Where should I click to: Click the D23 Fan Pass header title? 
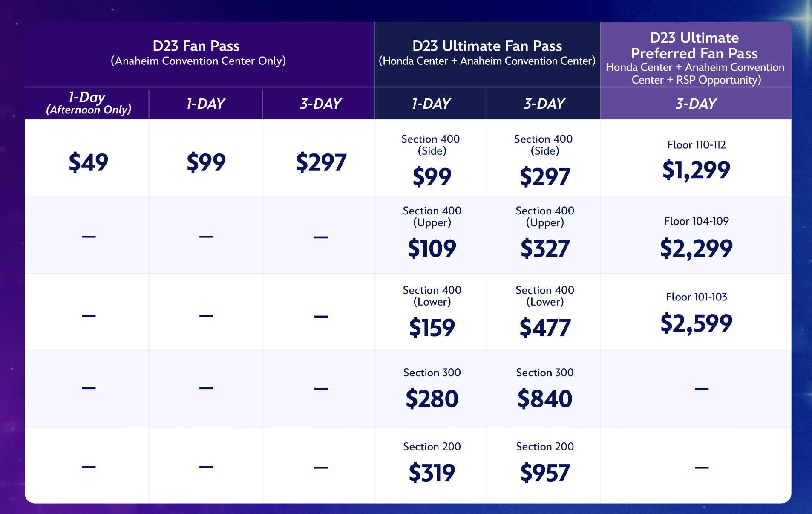pos(196,46)
